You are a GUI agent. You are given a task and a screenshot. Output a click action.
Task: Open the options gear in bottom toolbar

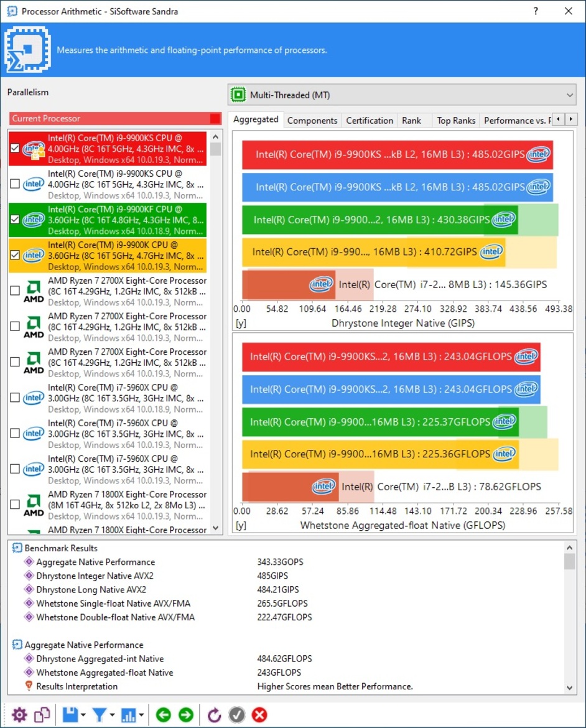point(19,714)
